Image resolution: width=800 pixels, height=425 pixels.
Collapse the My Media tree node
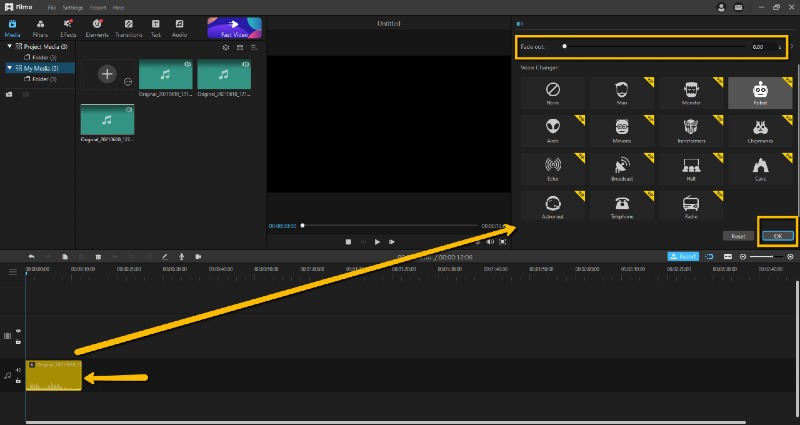click(9, 68)
